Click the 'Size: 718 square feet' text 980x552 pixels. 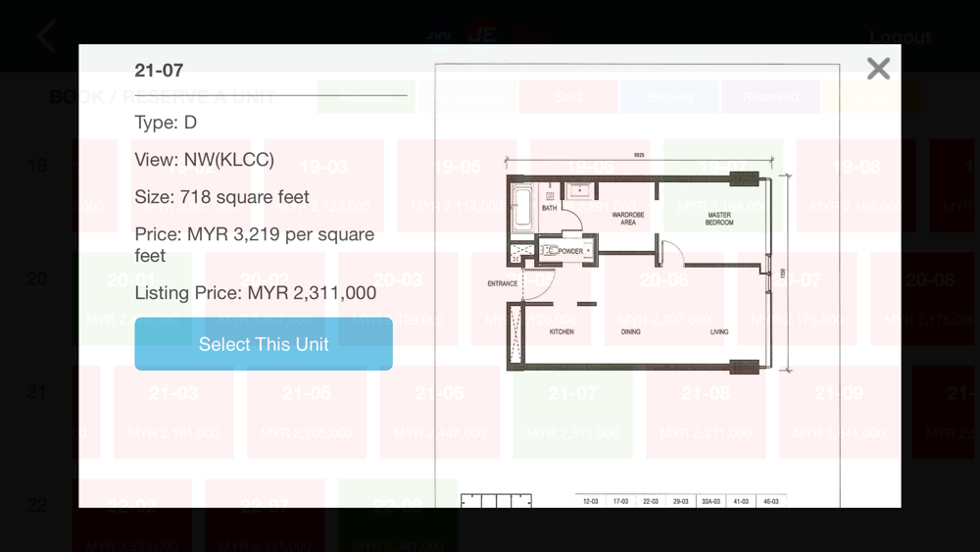221,197
